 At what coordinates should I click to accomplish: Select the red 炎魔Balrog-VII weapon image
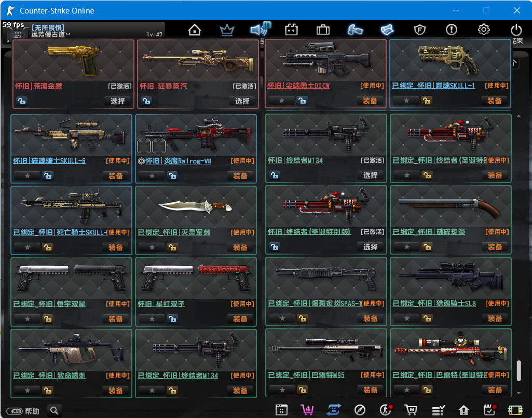196,135
